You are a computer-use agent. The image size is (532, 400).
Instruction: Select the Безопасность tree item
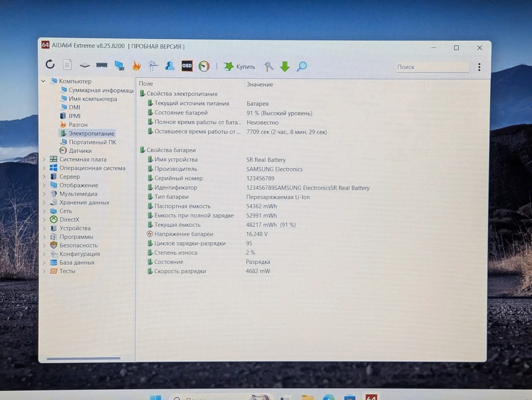pos(74,245)
